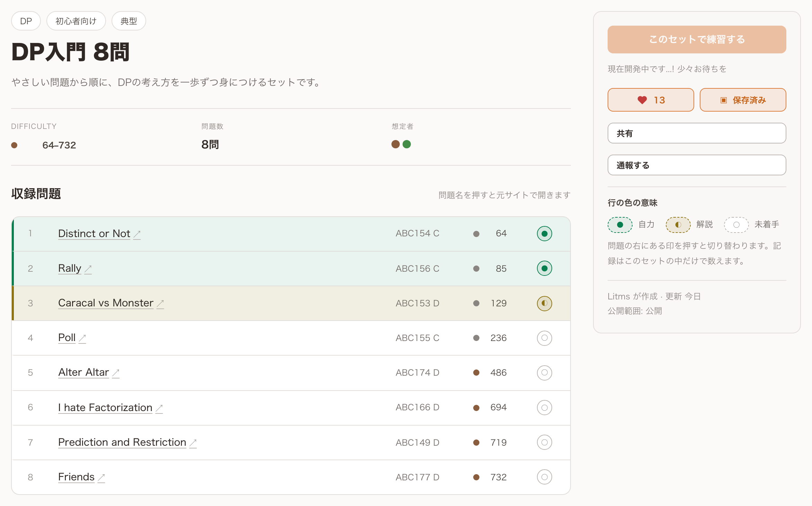Select the DP tag chip
Screen dimensions: 812x506
26,21
